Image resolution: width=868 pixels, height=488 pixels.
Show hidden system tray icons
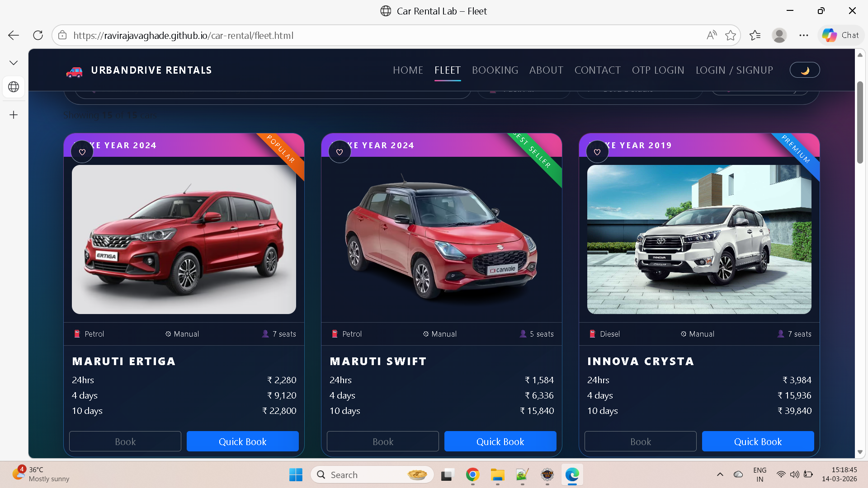pyautogui.click(x=720, y=474)
